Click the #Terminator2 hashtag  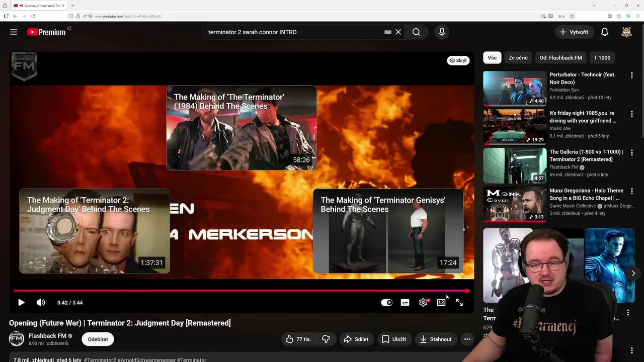tap(100, 360)
